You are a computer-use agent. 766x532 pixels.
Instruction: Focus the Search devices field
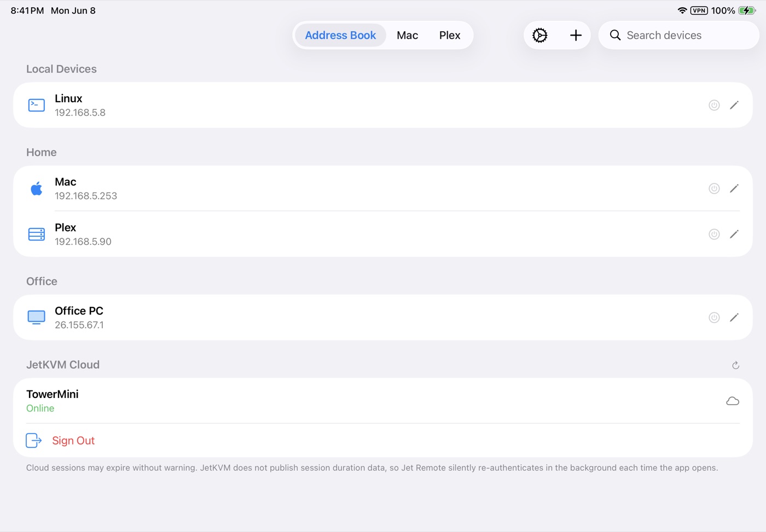point(678,35)
